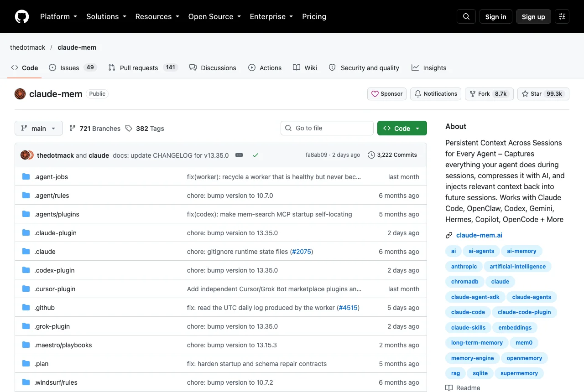The width and height of the screenshot is (584, 392).
Task: Click the claude-mem repository avatar
Action: [20, 94]
